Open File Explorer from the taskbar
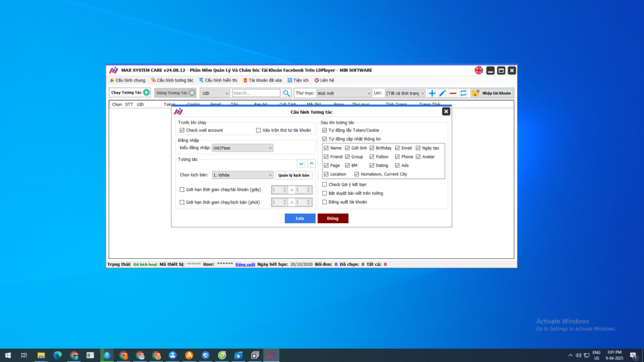 pos(41,355)
